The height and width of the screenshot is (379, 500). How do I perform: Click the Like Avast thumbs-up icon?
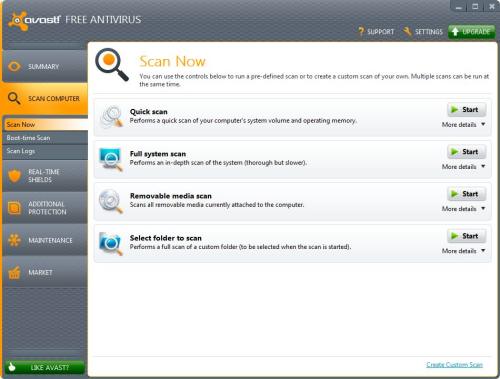pos(12,367)
